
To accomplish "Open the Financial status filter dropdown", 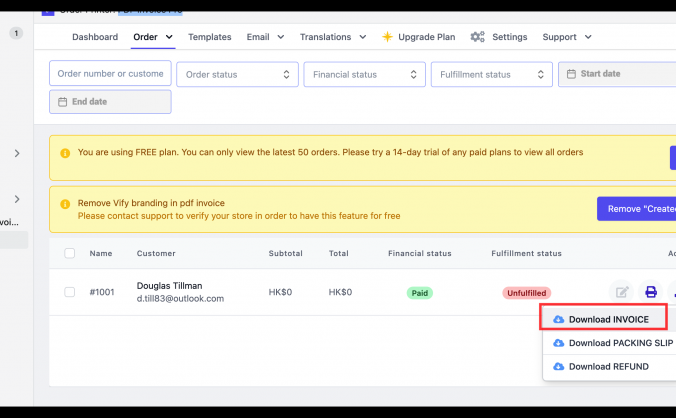I will pyautogui.click(x=364, y=74).
